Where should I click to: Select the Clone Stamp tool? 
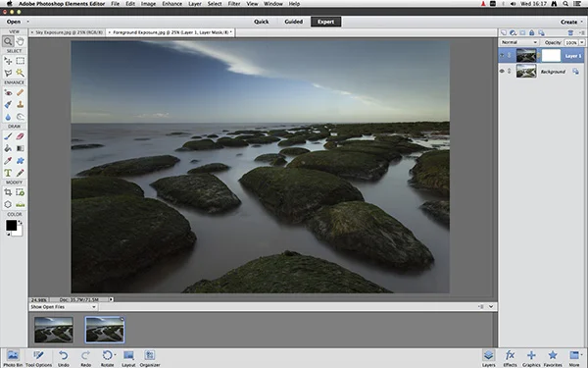[x=21, y=104]
